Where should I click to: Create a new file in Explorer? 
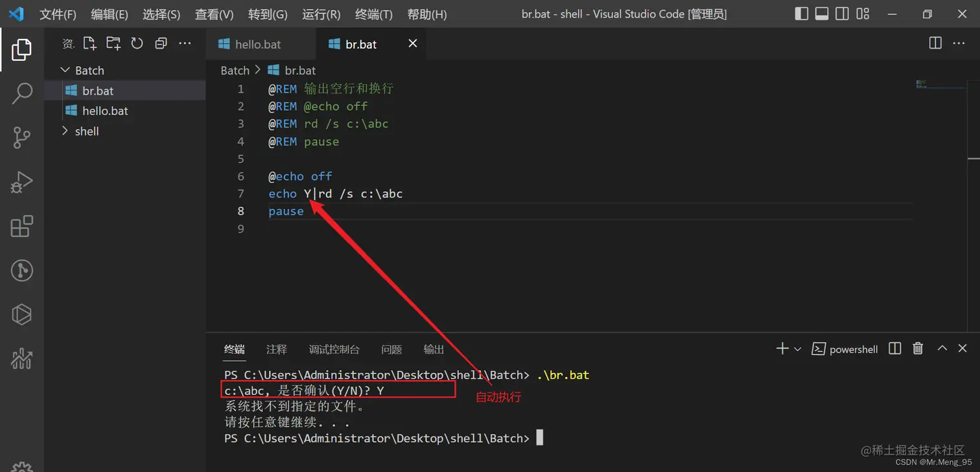click(89, 43)
